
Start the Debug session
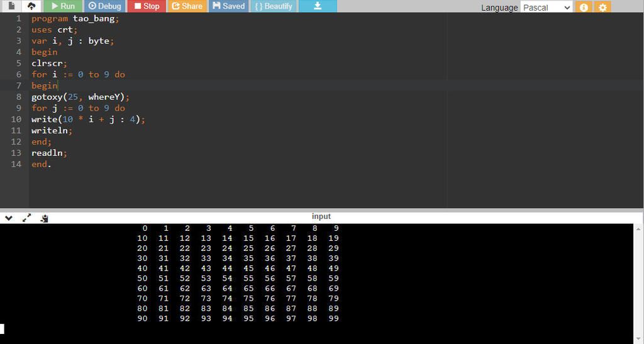105,6
